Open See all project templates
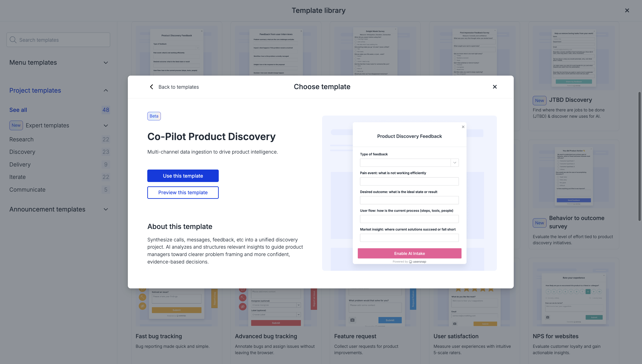Screen dimensions: 642x364 18,110
